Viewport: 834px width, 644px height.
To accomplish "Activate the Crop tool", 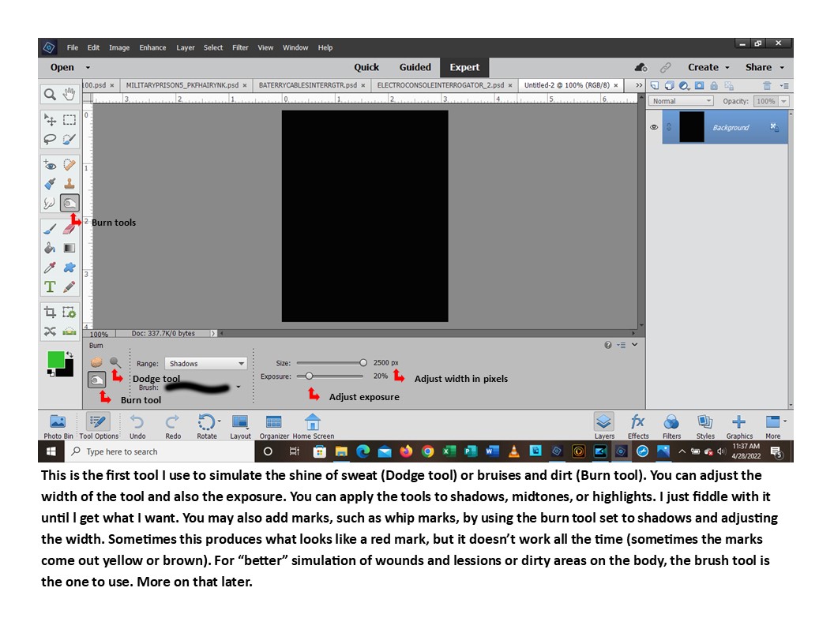I will (50, 312).
